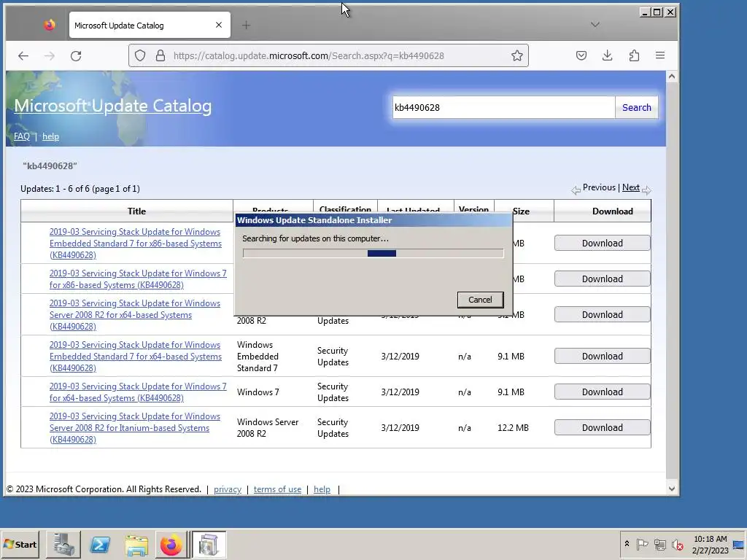The width and height of the screenshot is (747, 560).
Task: Download the Windows 7 x86 update
Action: (x=602, y=279)
